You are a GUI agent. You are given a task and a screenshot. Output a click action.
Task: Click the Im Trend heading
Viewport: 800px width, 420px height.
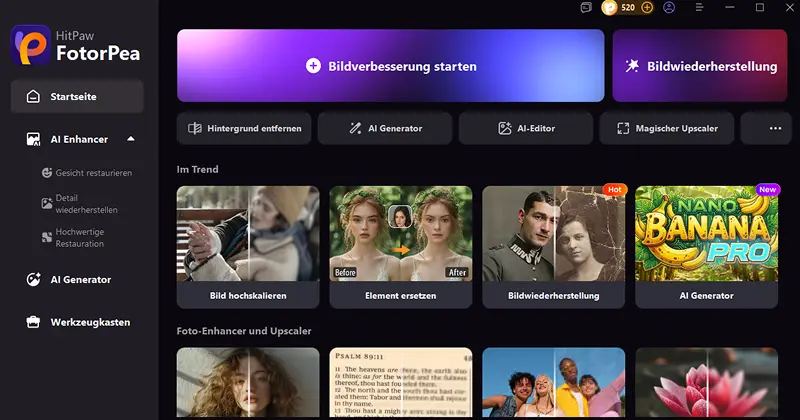click(197, 169)
